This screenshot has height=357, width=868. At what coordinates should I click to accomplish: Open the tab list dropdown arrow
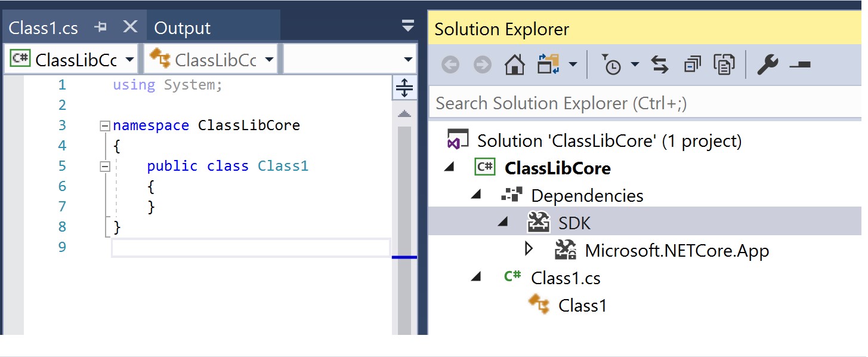click(408, 26)
